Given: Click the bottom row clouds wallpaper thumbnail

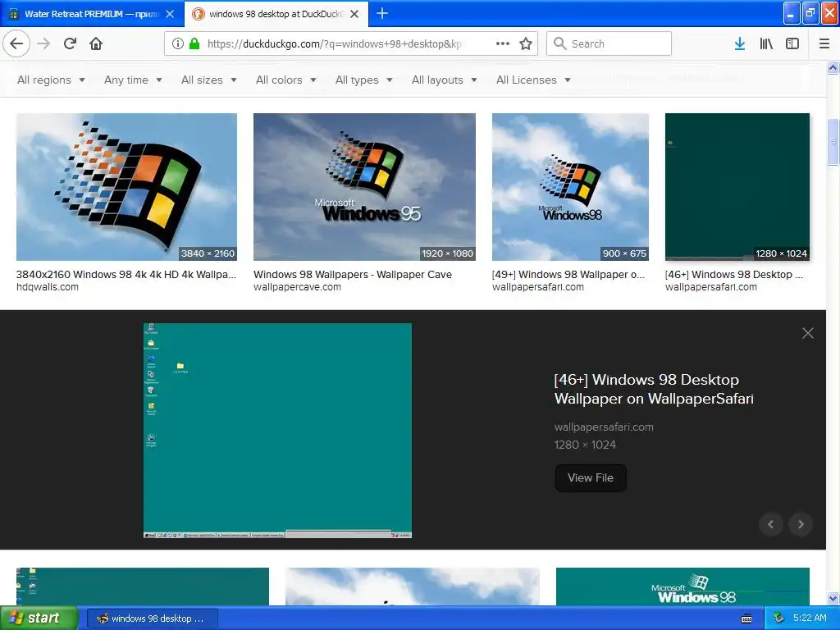Looking at the screenshot, I should 413,587.
